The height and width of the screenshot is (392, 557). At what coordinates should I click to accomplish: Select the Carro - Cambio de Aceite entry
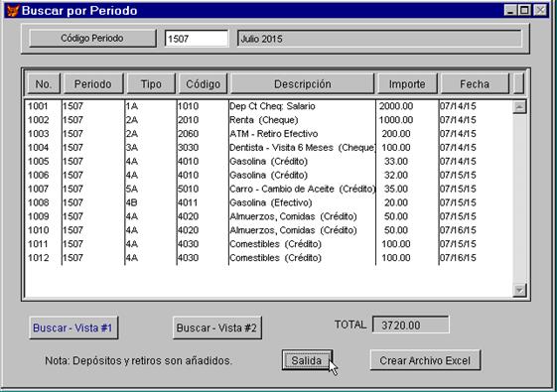(x=302, y=189)
